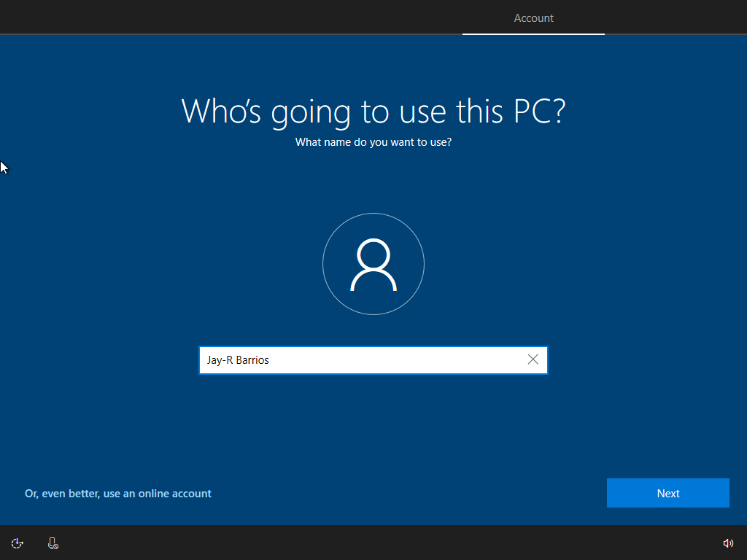This screenshot has width=747, height=560.
Task: Click the word "Barrios" in name box
Action: pos(252,359)
